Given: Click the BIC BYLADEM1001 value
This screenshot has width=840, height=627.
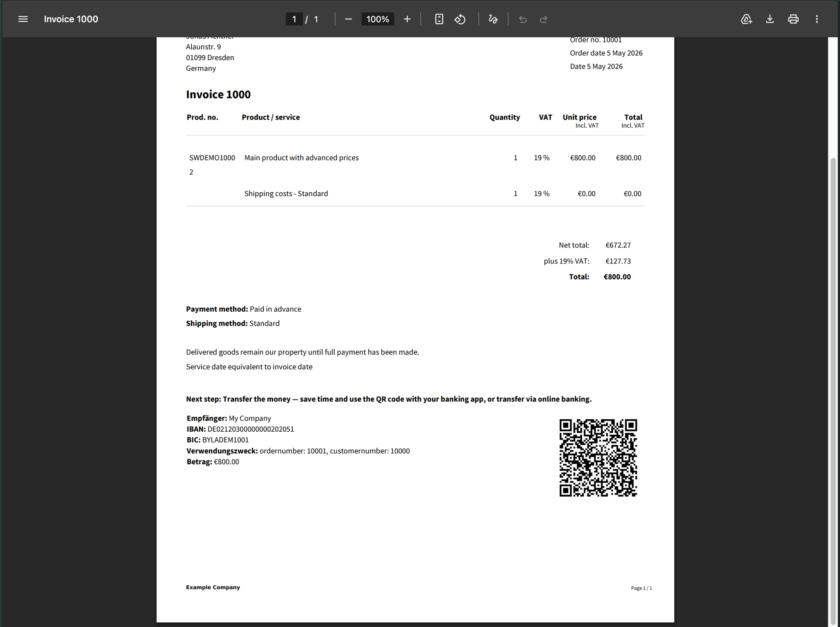Looking at the screenshot, I should click(226, 440).
